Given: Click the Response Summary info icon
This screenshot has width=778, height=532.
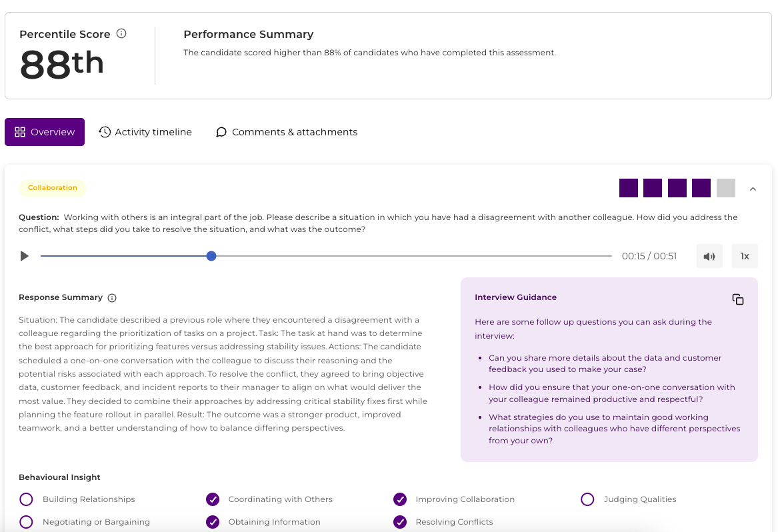Looking at the screenshot, I should 112,298.
